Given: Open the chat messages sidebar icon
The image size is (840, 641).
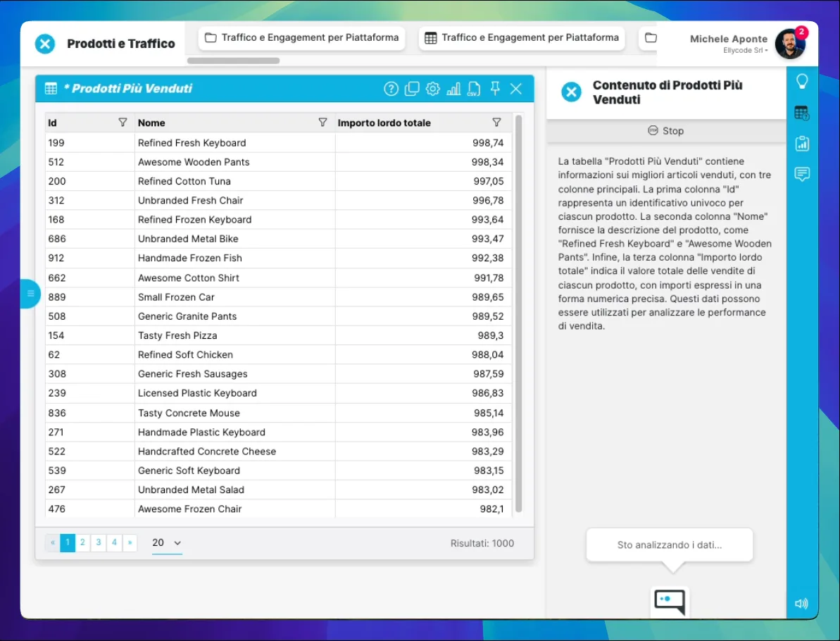Looking at the screenshot, I should click(x=802, y=174).
